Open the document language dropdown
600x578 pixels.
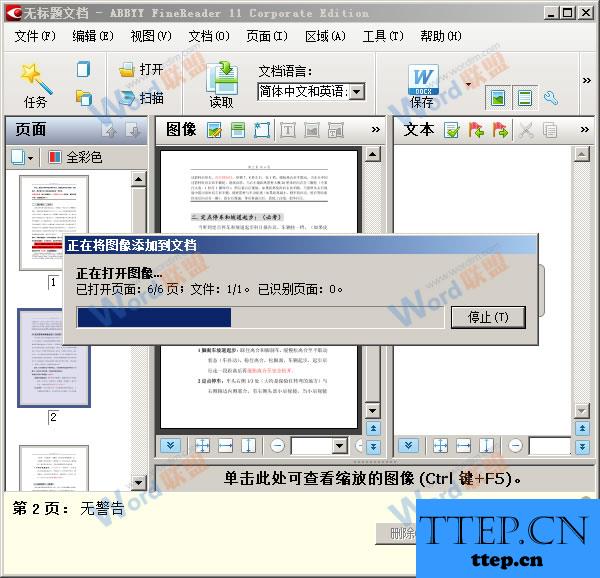click(x=357, y=92)
